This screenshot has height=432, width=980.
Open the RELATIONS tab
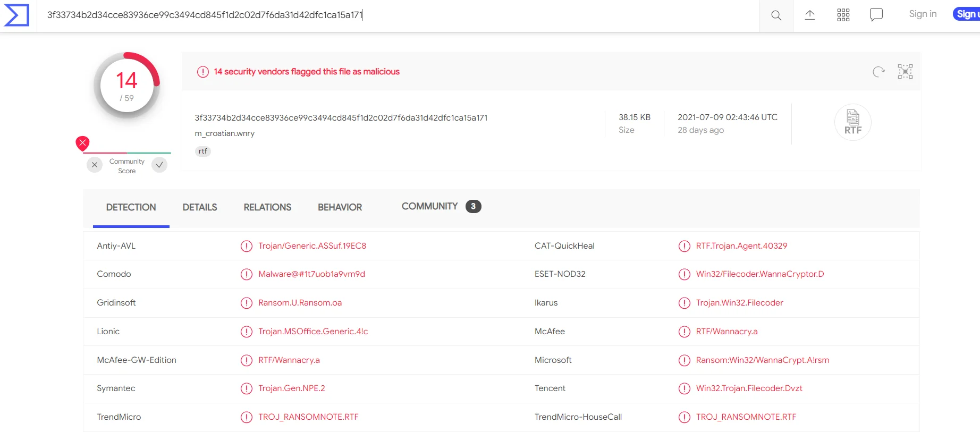tap(267, 207)
